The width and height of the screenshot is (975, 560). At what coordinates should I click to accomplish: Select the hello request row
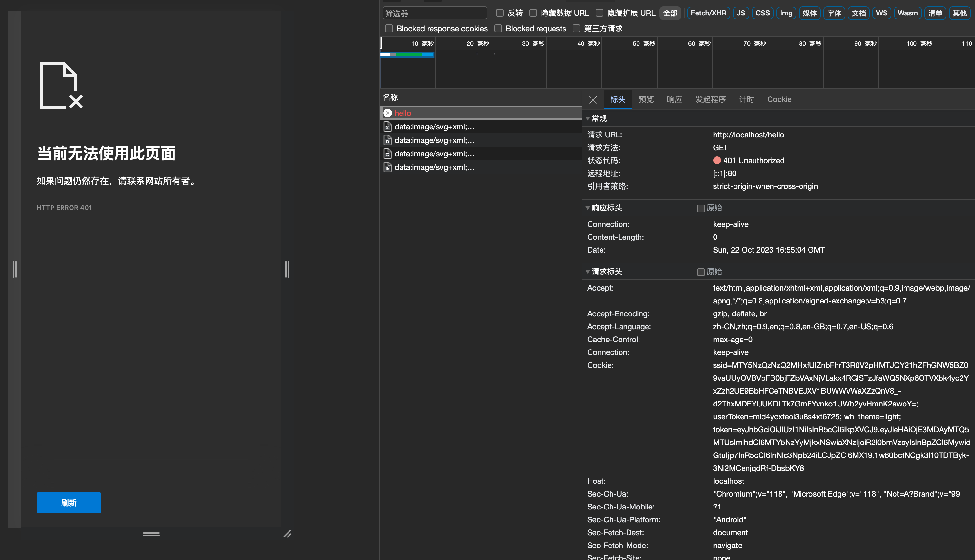point(480,113)
